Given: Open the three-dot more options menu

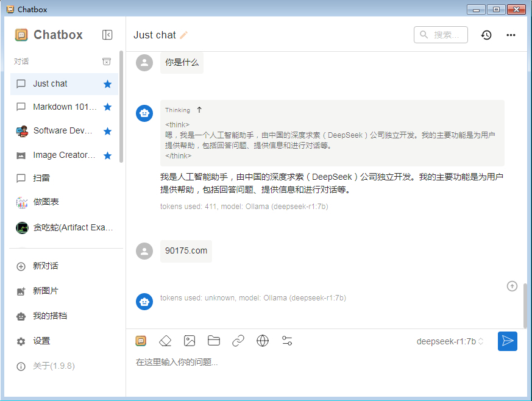Looking at the screenshot, I should click(511, 35).
